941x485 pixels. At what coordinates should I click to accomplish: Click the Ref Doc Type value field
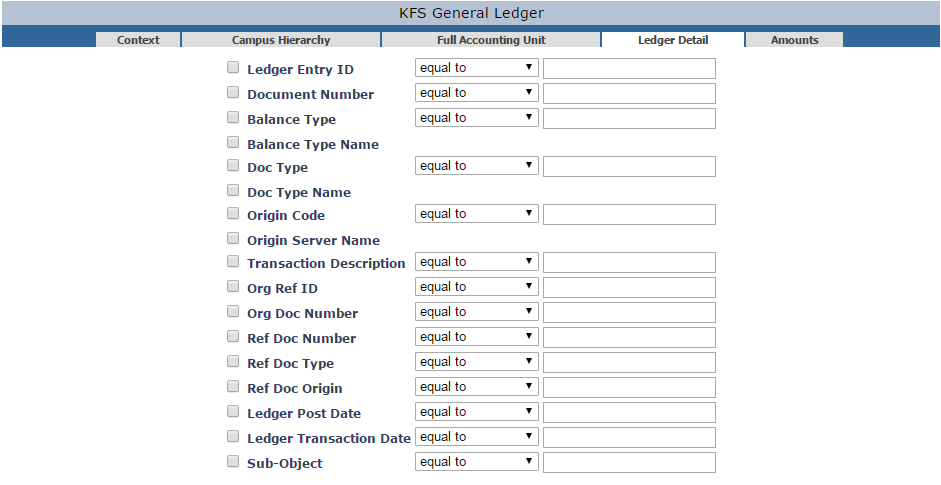[630, 363]
